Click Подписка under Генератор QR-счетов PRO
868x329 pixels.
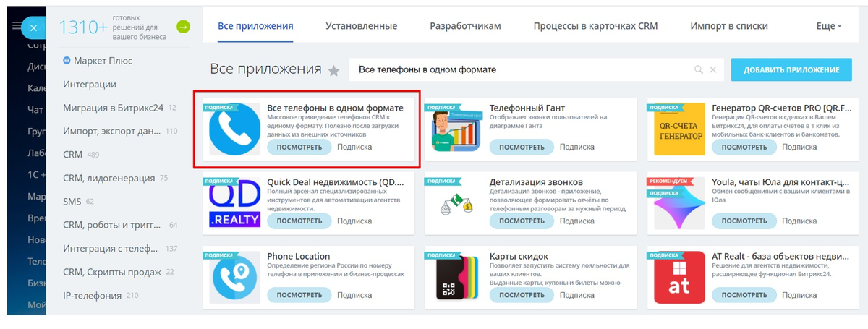click(799, 147)
